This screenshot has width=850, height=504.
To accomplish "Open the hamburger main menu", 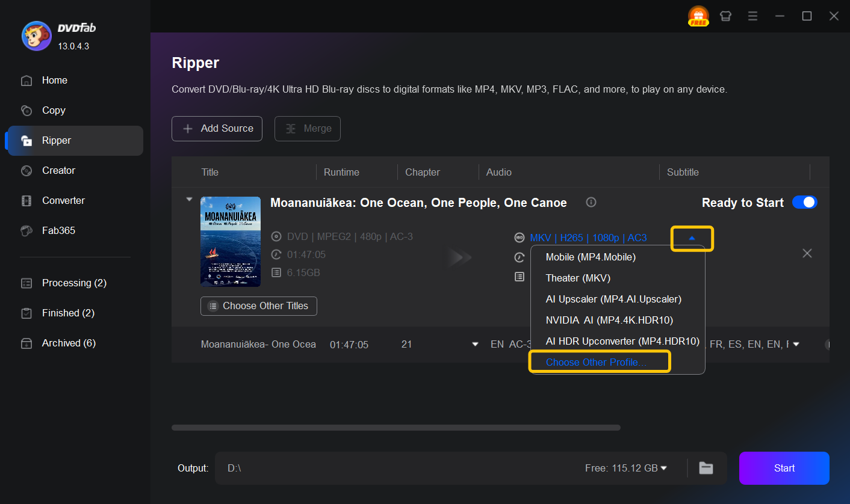I will [752, 16].
